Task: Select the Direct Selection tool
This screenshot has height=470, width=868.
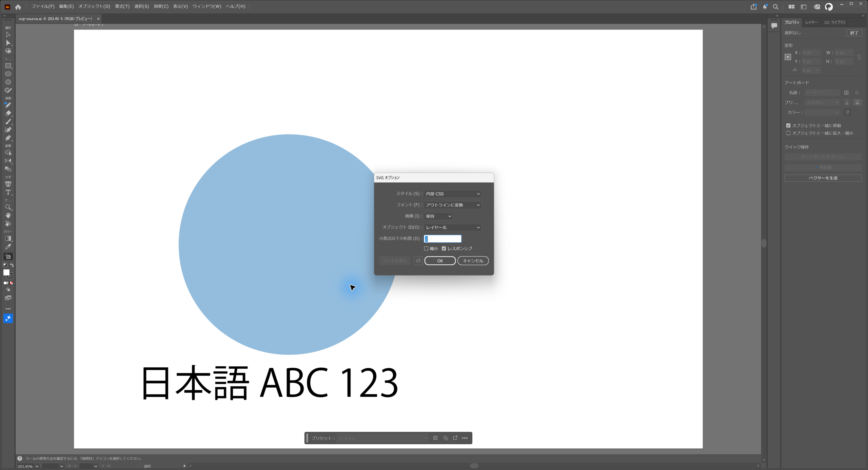Action: (8, 43)
